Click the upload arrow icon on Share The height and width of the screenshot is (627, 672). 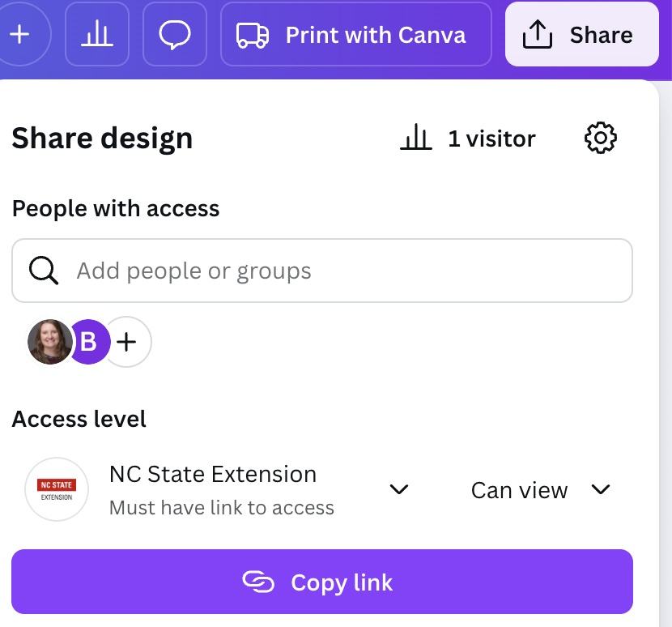[538, 33]
